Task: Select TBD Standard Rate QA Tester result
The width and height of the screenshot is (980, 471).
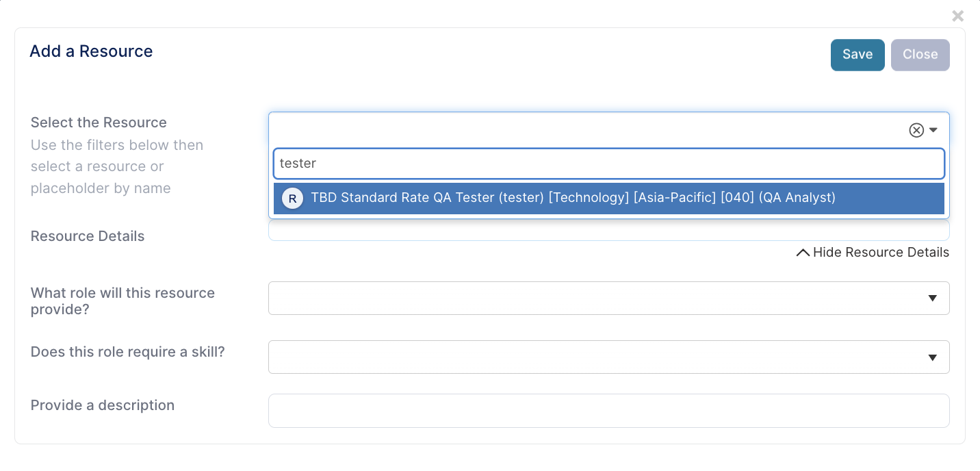Action: 609,198
